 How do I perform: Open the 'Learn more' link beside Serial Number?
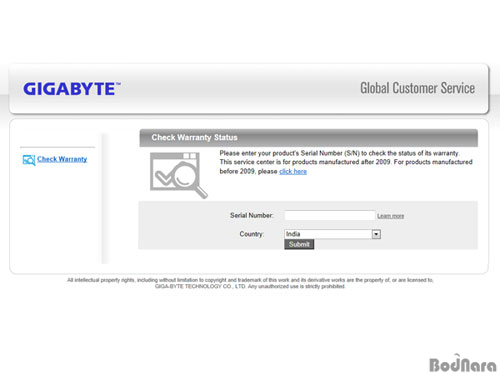[390, 216]
